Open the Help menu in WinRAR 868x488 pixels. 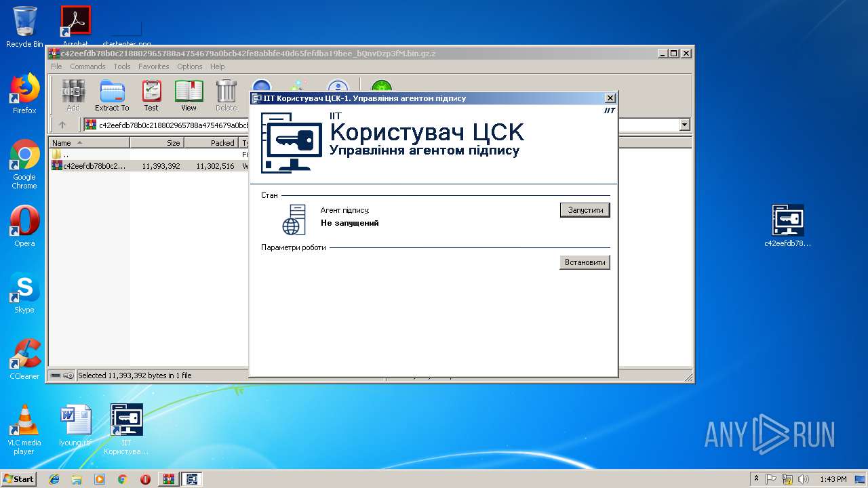217,66
